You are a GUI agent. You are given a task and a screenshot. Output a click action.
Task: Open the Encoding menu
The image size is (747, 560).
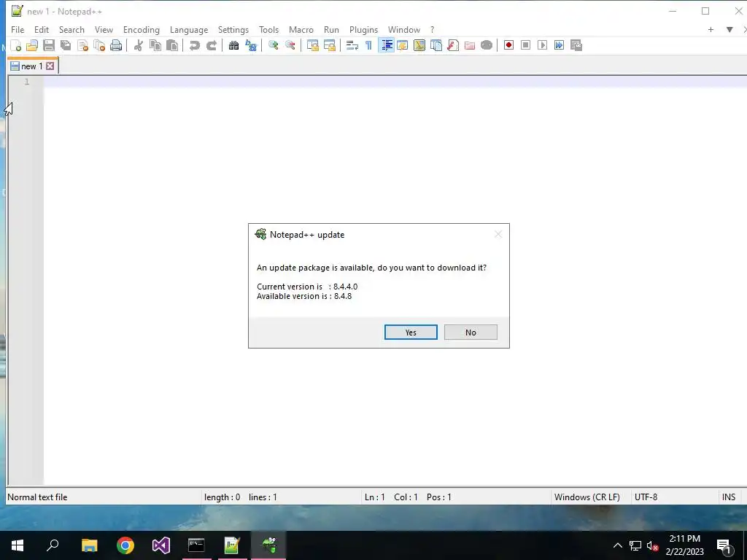pyautogui.click(x=141, y=29)
